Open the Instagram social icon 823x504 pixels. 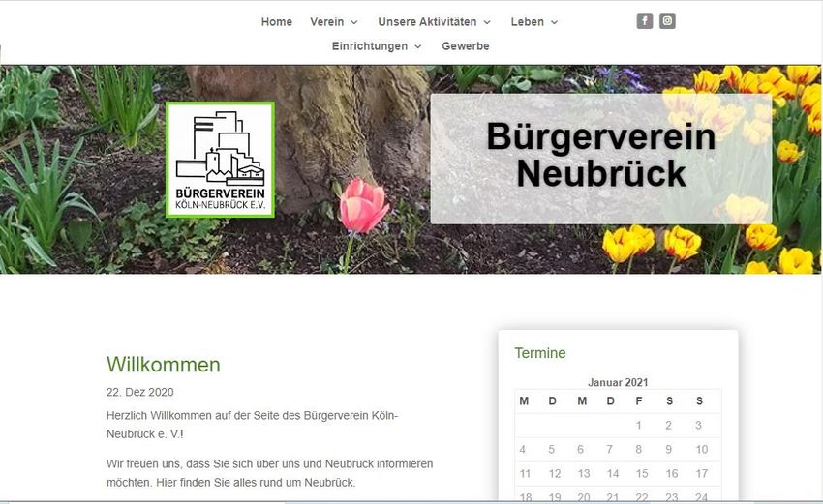click(667, 21)
